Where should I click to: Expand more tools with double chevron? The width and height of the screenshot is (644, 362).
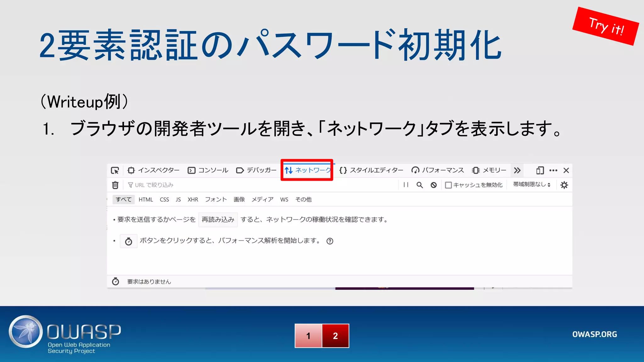[x=517, y=170]
